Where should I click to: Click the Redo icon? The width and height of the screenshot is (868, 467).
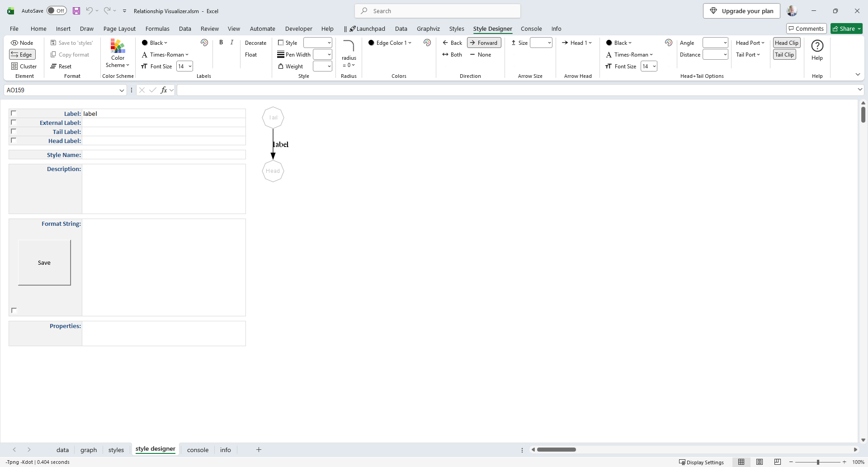point(107,10)
